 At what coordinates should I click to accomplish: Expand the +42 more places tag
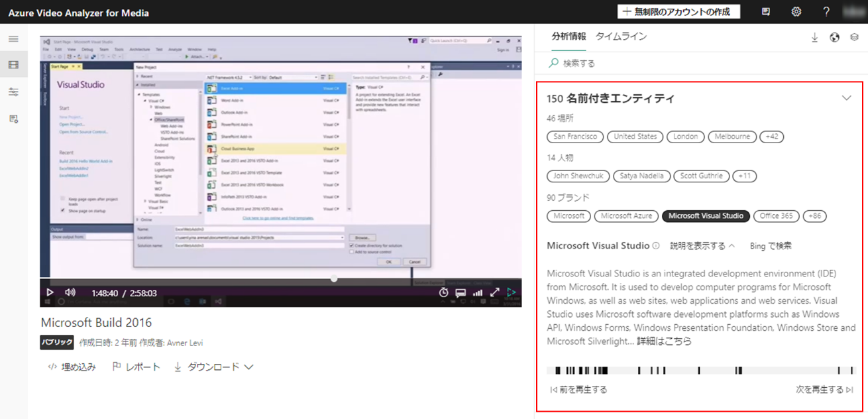tap(771, 137)
